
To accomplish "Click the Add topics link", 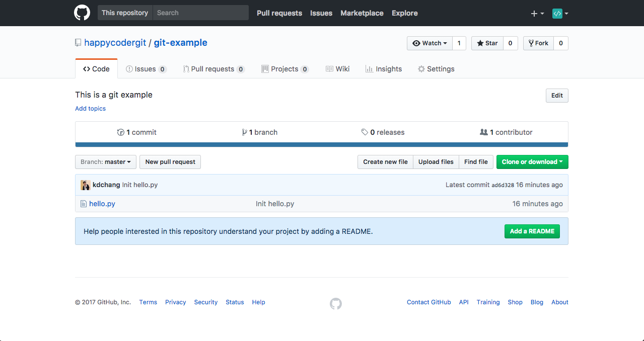I will point(90,109).
